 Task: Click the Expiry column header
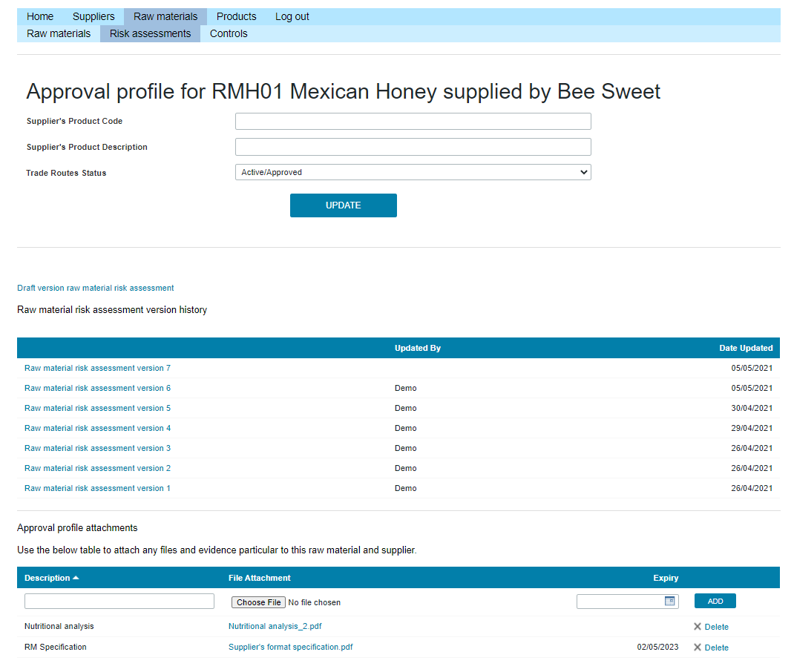[x=666, y=578]
